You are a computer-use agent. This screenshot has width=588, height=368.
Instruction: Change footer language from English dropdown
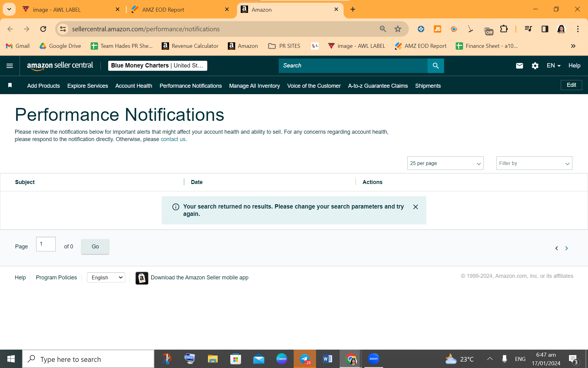coord(106,278)
